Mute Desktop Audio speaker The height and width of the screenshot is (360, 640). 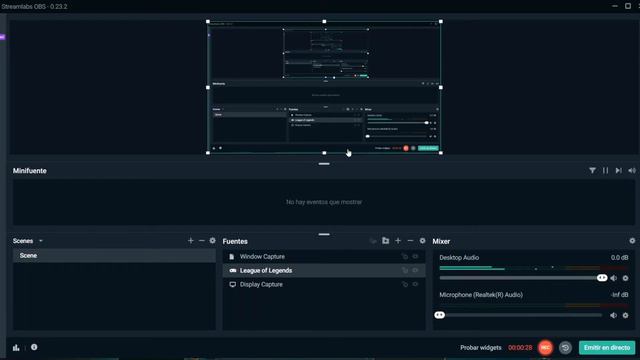click(x=613, y=278)
